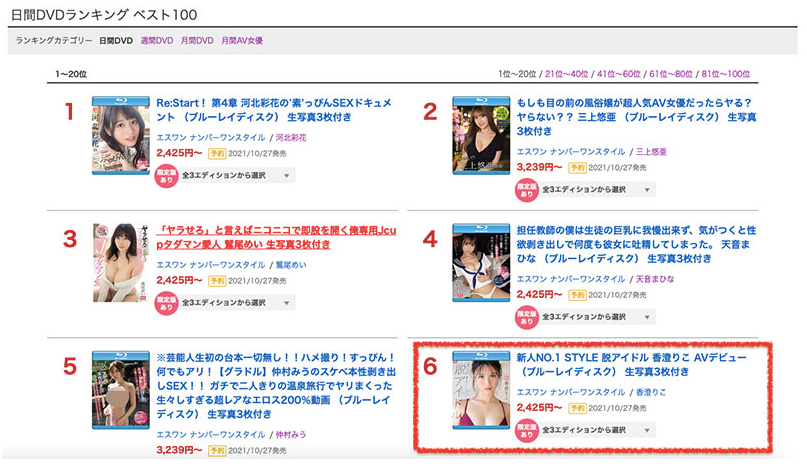Image resolution: width=807 pixels, height=474 pixels.
Task: Expand rank 4 全3エディションから選択 dropdown
Action: pos(597,317)
